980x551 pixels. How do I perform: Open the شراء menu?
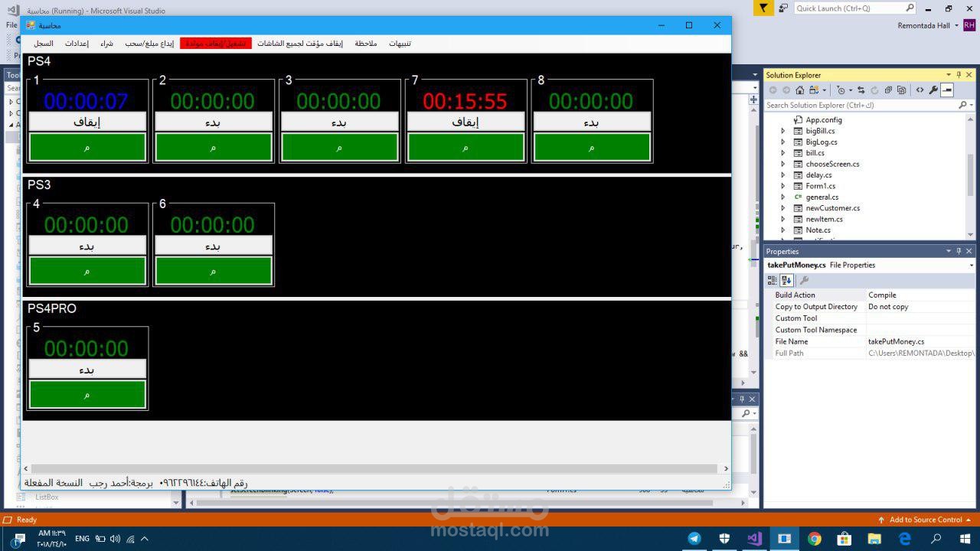(106, 44)
